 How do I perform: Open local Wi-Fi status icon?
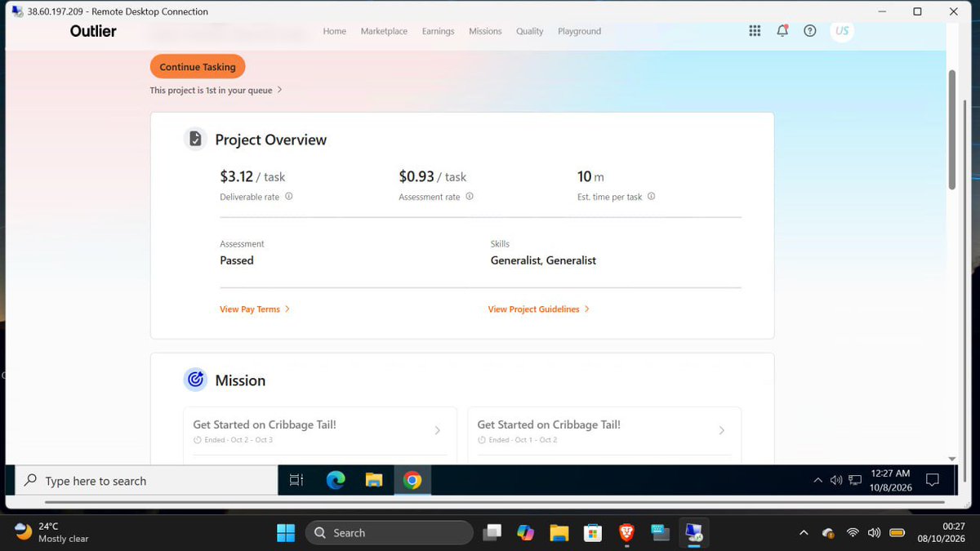853,533
